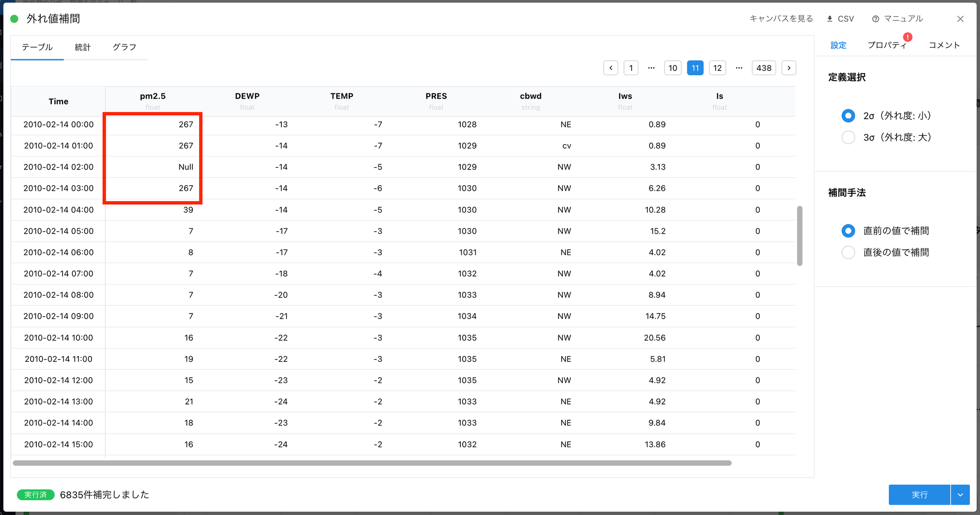980x515 pixels.
Task: Go to page 10
Action: [673, 68]
